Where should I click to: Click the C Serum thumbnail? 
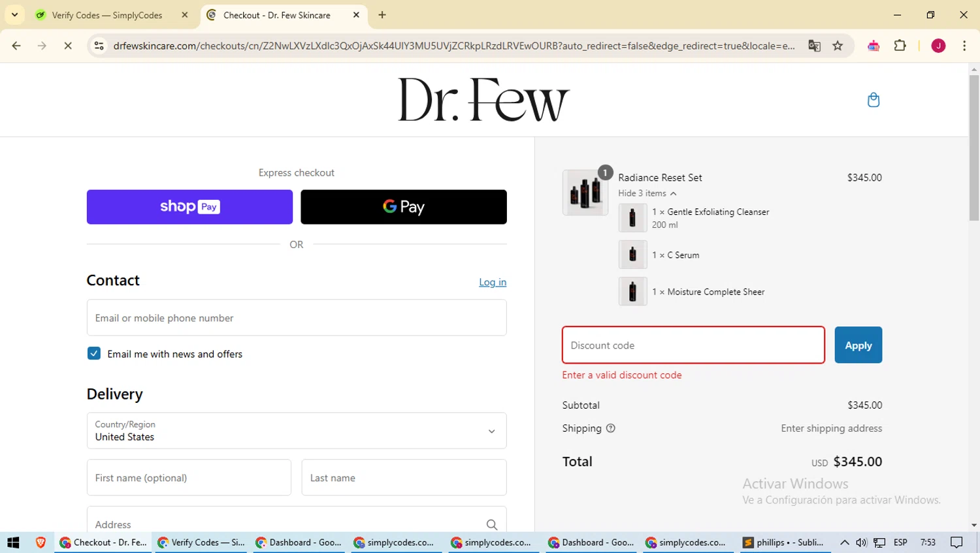pyautogui.click(x=632, y=255)
